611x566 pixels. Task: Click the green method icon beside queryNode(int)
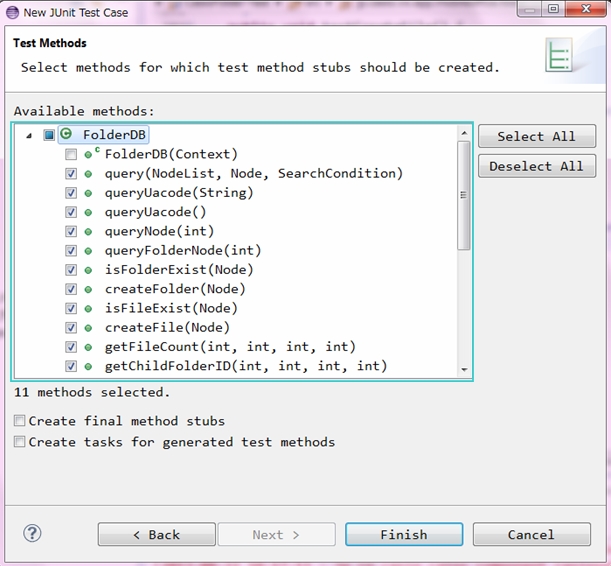88,232
